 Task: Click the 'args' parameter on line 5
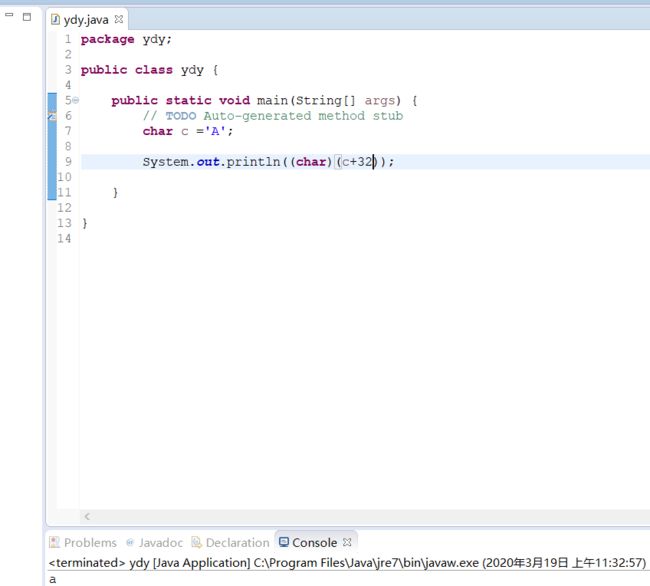[x=380, y=101]
